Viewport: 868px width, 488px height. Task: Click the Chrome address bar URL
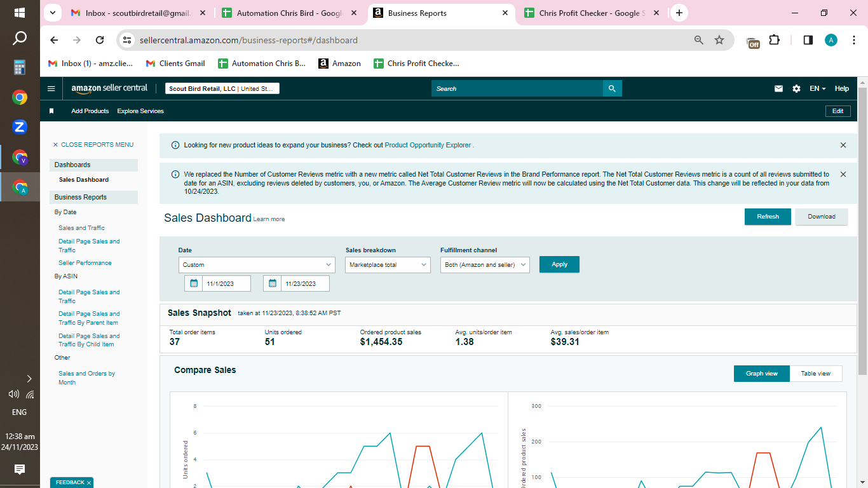248,40
